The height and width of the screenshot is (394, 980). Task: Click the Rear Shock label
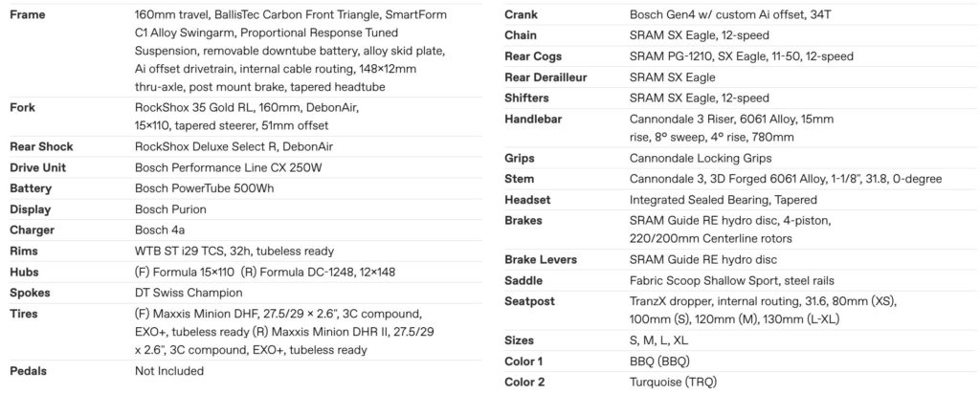click(41, 147)
